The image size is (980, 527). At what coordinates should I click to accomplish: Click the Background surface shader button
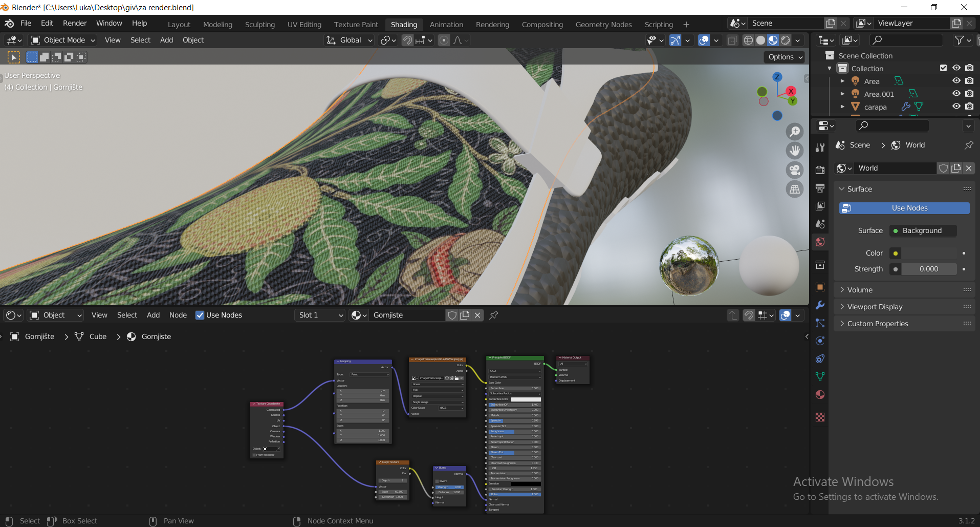923,230
